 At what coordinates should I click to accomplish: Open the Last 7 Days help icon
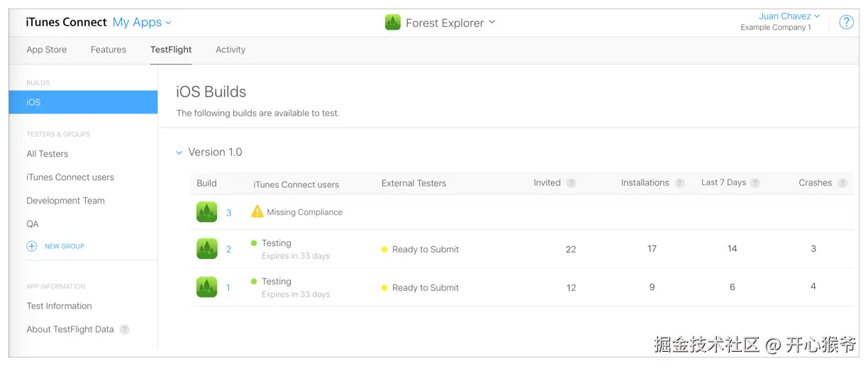click(x=755, y=183)
